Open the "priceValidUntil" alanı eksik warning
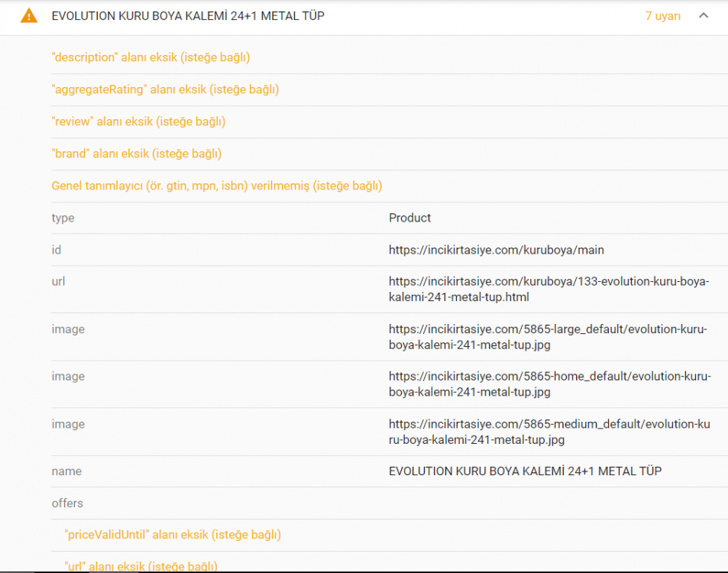This screenshot has height=573, width=728. pyautogui.click(x=173, y=535)
